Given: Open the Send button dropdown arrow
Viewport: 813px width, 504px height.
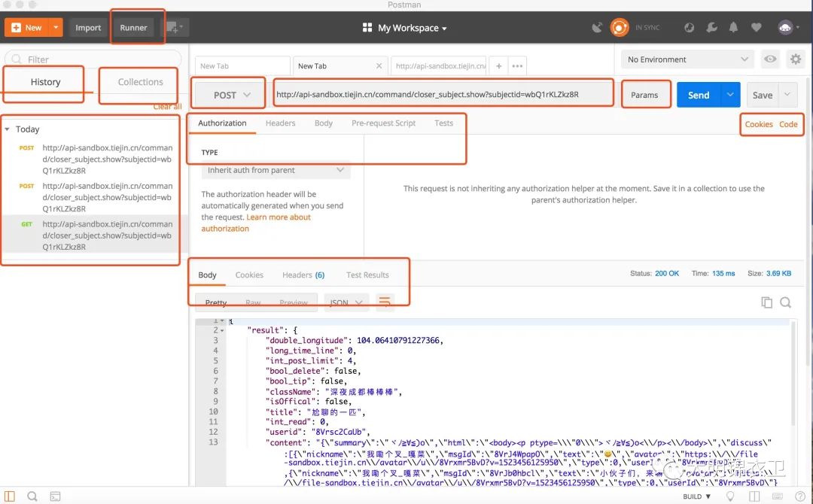Looking at the screenshot, I should 730,95.
